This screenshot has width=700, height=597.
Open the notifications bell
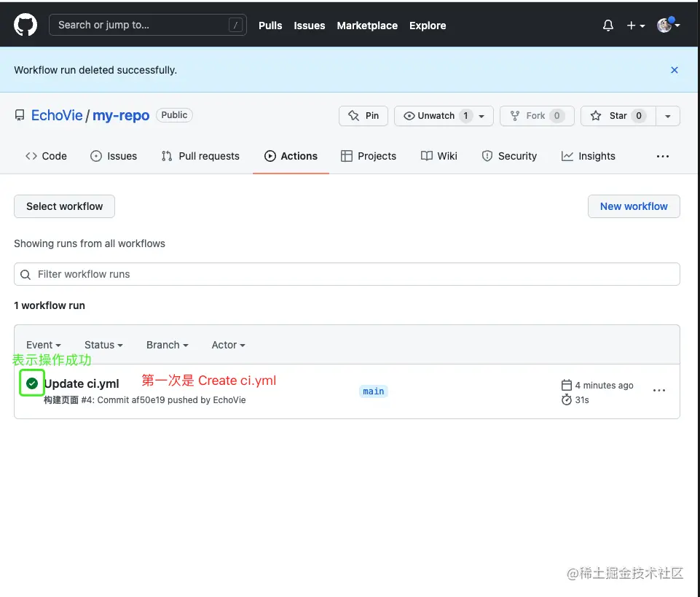coord(607,26)
